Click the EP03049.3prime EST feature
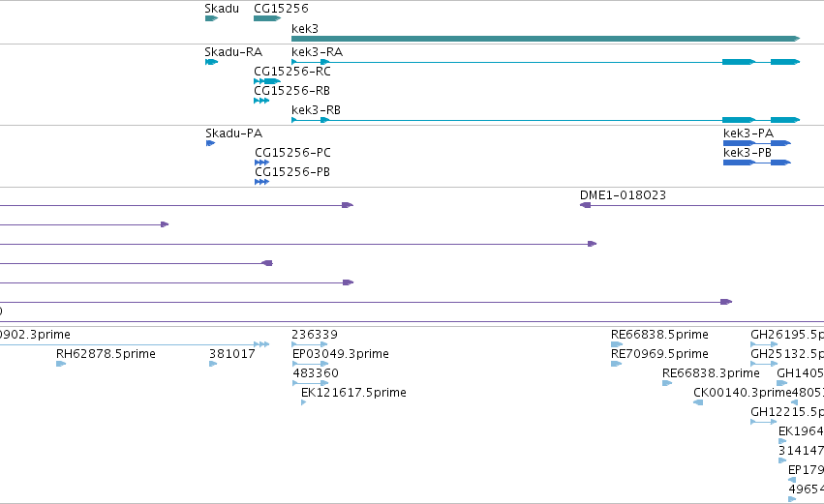The height and width of the screenshot is (504, 824). point(310,364)
